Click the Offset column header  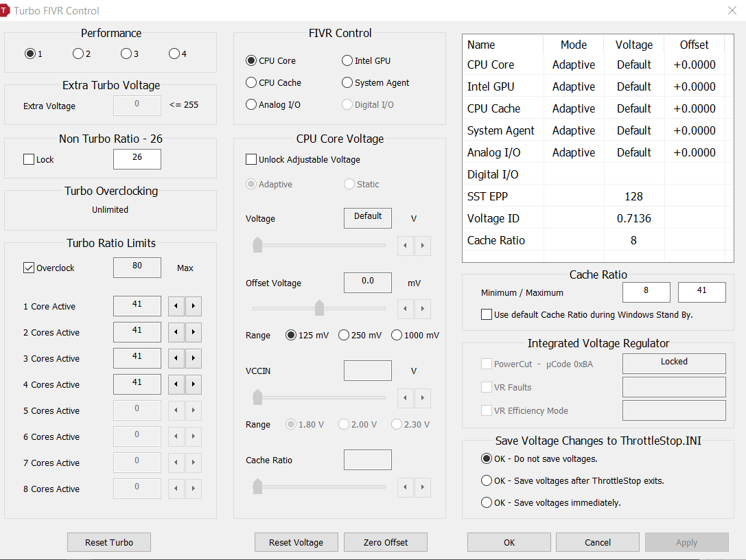pos(694,45)
